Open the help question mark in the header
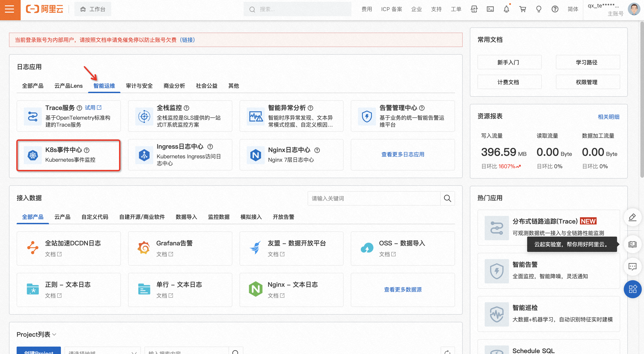 point(555,9)
